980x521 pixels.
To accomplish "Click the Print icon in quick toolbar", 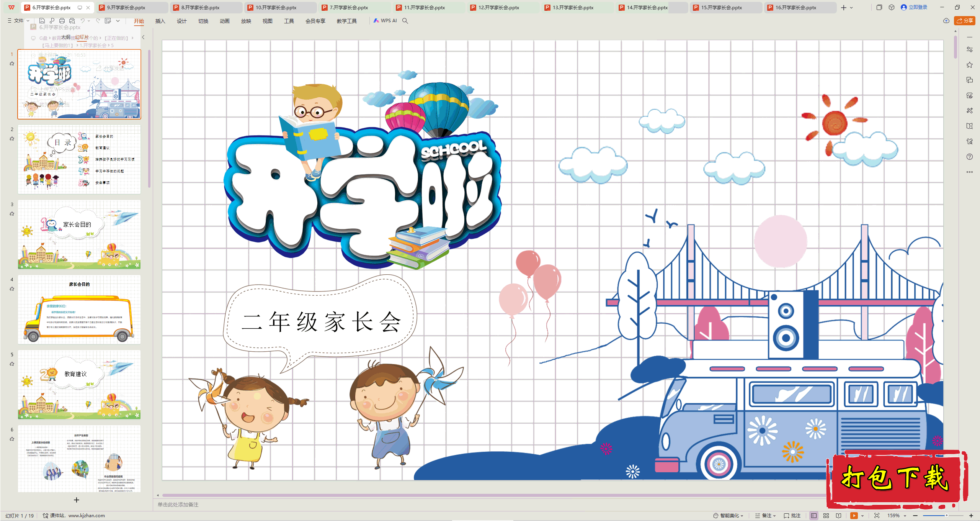I will pos(62,21).
